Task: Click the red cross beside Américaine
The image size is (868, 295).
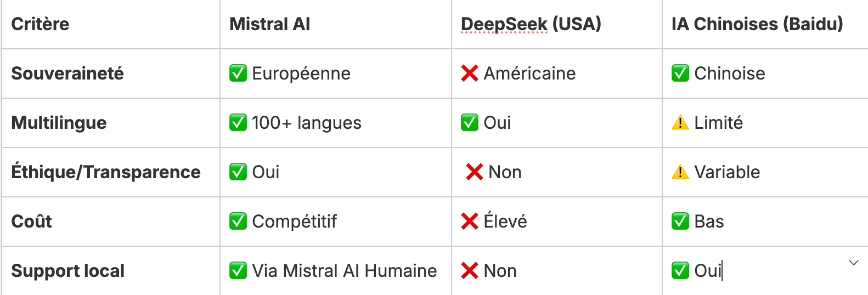Action: (470, 73)
